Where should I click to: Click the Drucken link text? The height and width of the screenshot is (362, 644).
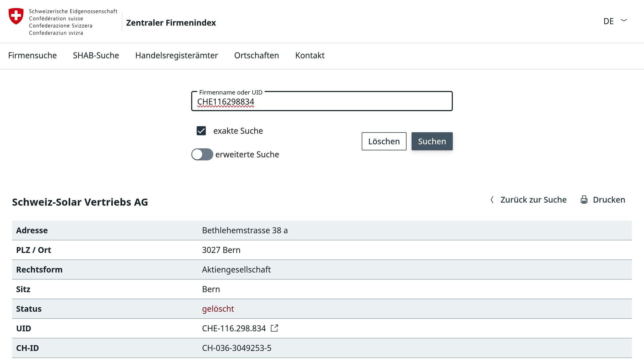point(609,200)
